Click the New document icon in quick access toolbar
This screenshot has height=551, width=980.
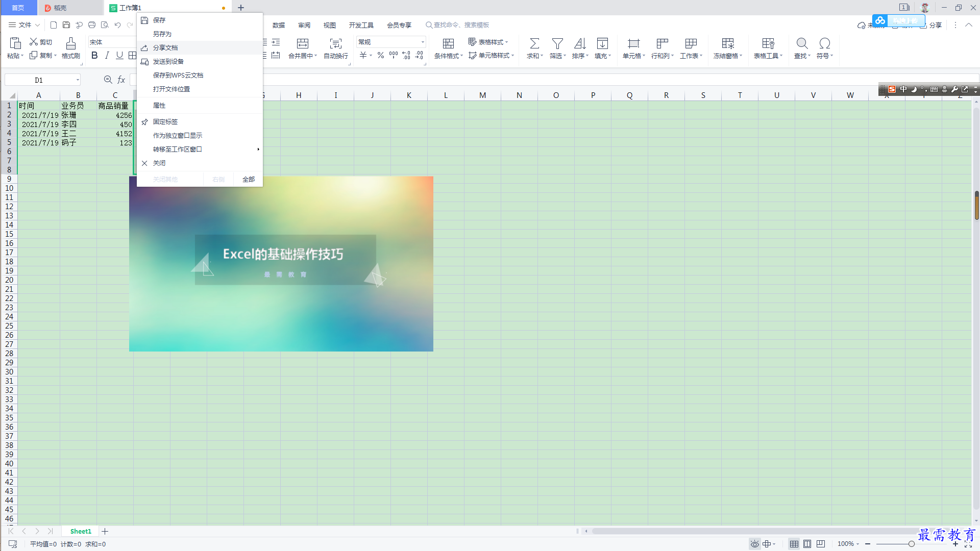click(53, 24)
